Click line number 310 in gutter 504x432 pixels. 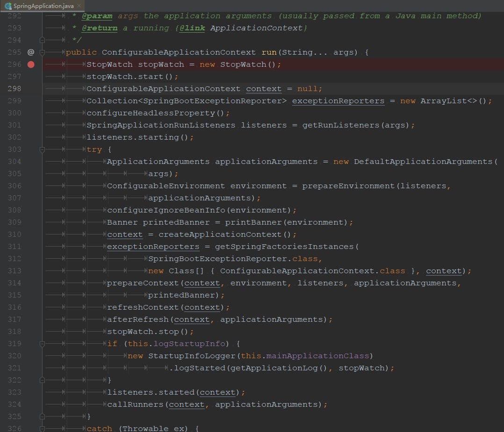click(x=14, y=234)
